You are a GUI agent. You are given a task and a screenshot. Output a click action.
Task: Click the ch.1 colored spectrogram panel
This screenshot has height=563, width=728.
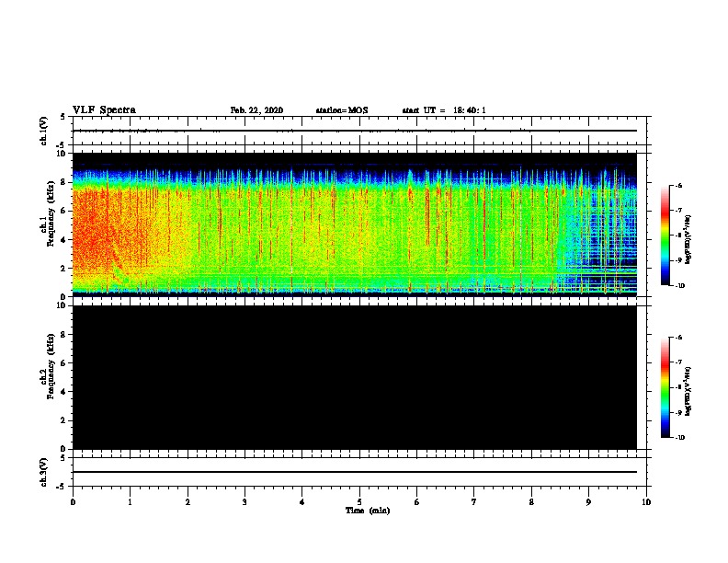tap(355, 224)
